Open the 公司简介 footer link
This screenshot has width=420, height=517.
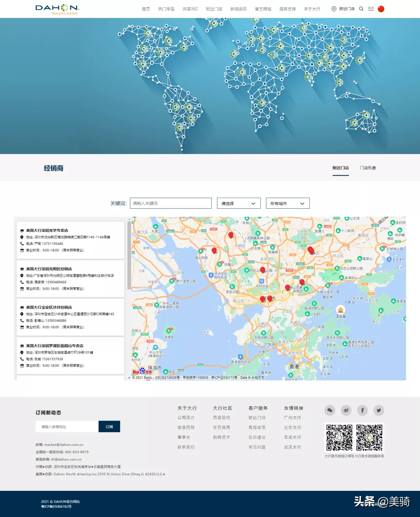186,418
